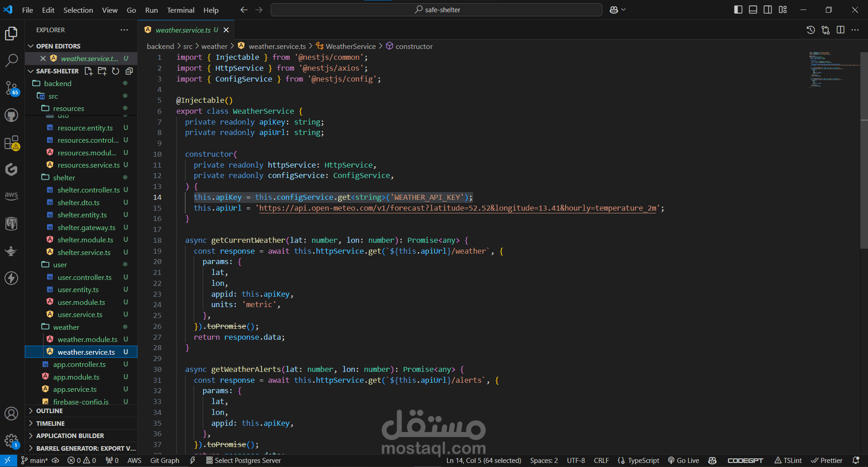Go back using the title bar arrow
Screen dimensions: 868x467
[244, 10]
